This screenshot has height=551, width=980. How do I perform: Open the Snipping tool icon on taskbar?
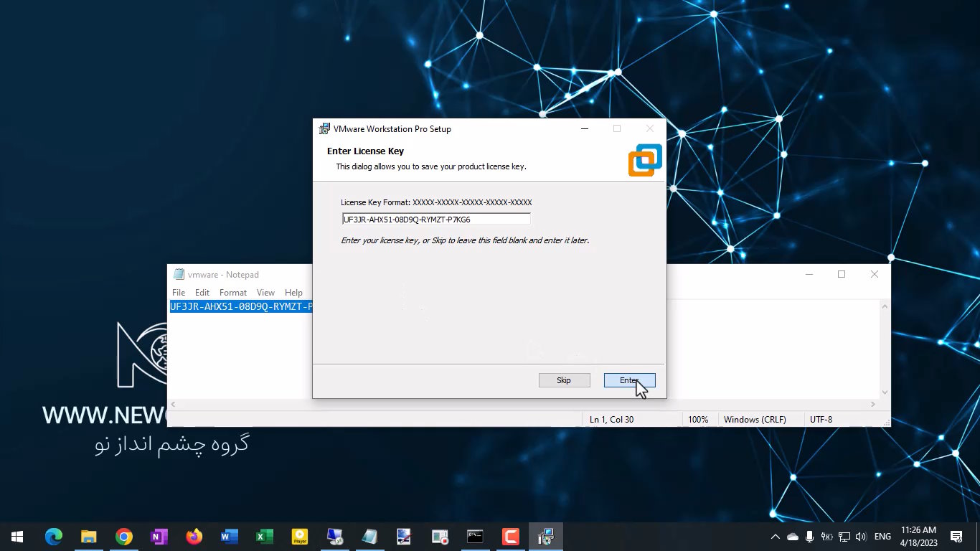pos(405,537)
